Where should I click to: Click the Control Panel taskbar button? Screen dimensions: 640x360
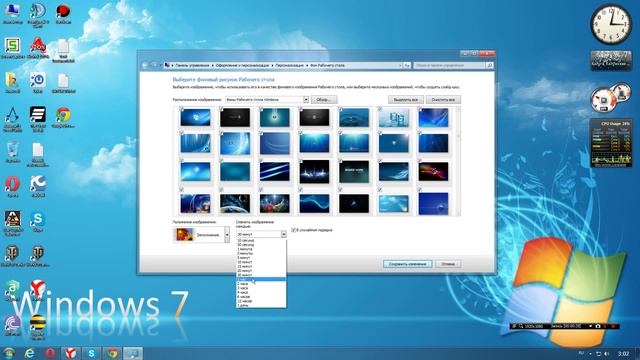pos(133,353)
